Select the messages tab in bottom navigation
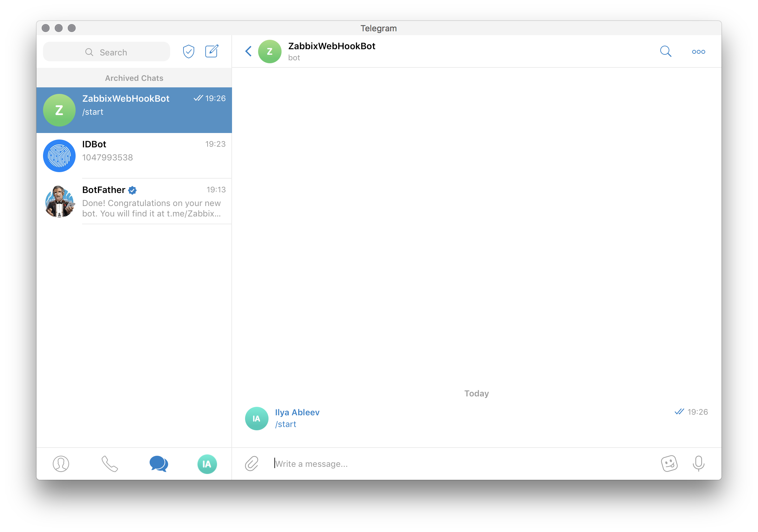This screenshot has height=532, width=758. pyautogui.click(x=158, y=463)
